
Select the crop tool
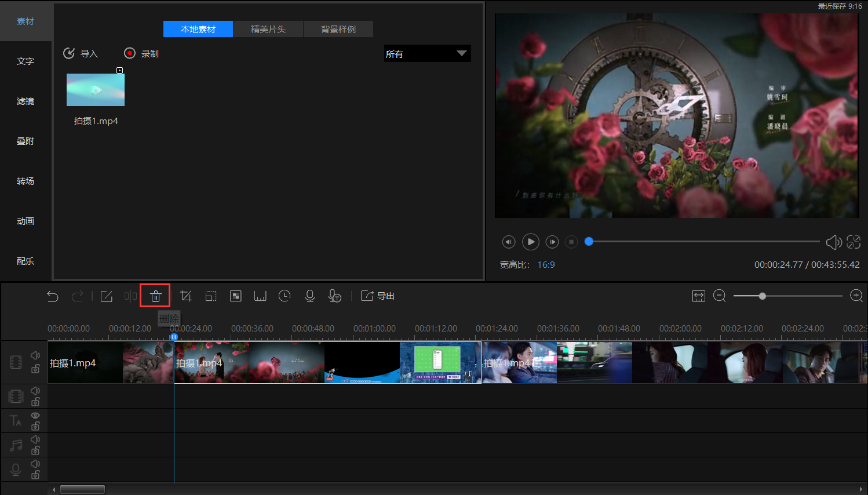click(x=186, y=296)
